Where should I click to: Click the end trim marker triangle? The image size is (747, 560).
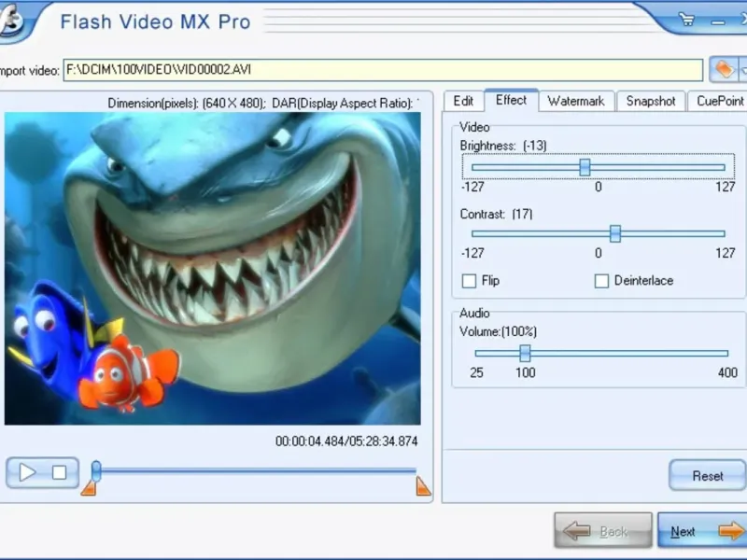423,486
